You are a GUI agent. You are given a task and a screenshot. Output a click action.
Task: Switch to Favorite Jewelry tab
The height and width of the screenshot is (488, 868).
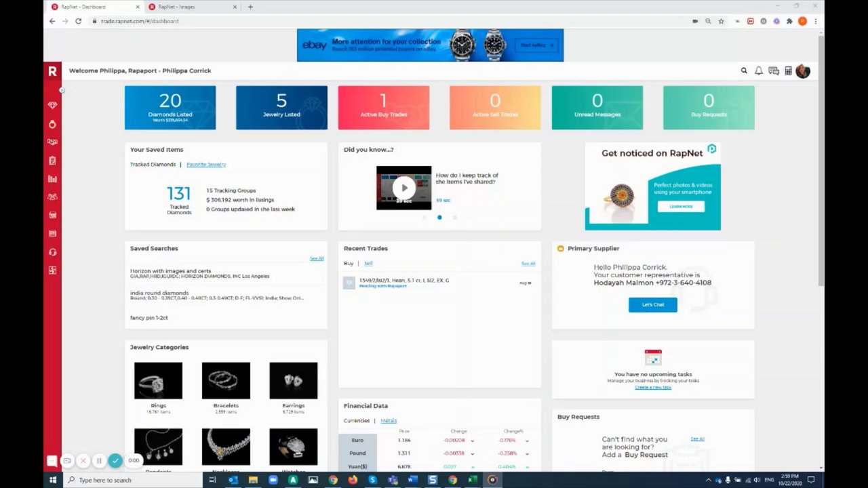[x=206, y=164]
